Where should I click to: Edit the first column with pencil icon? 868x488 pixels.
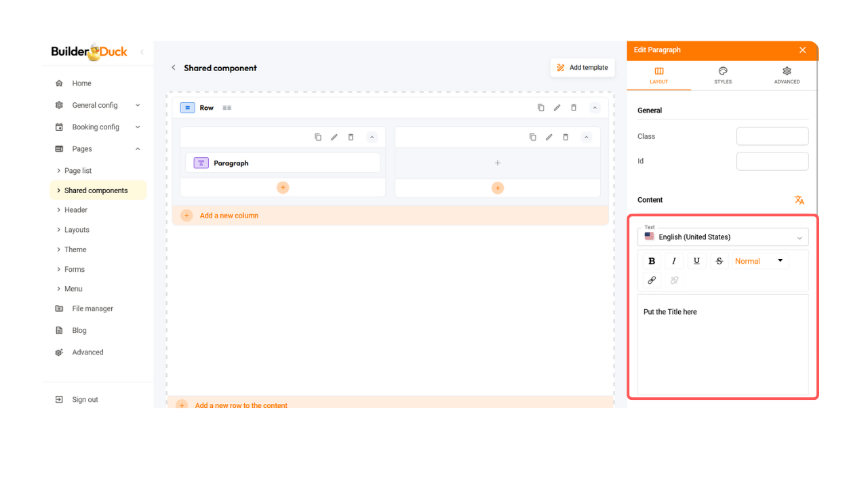(334, 137)
